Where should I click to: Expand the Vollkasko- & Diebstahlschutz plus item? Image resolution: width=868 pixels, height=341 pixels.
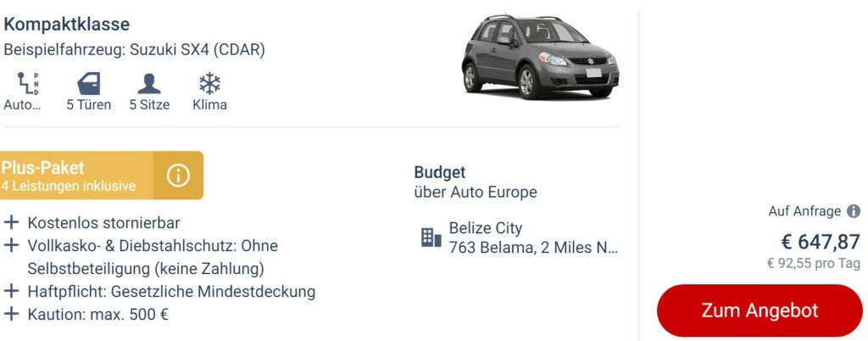11,245
